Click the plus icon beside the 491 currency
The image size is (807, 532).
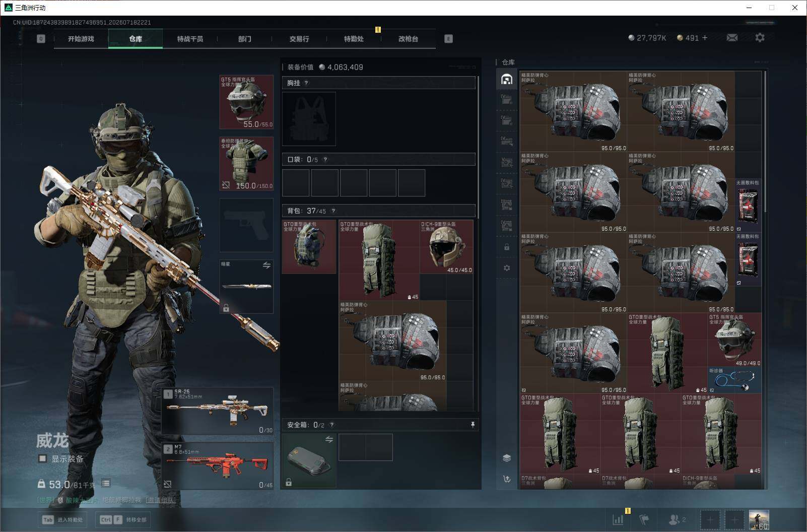point(705,38)
